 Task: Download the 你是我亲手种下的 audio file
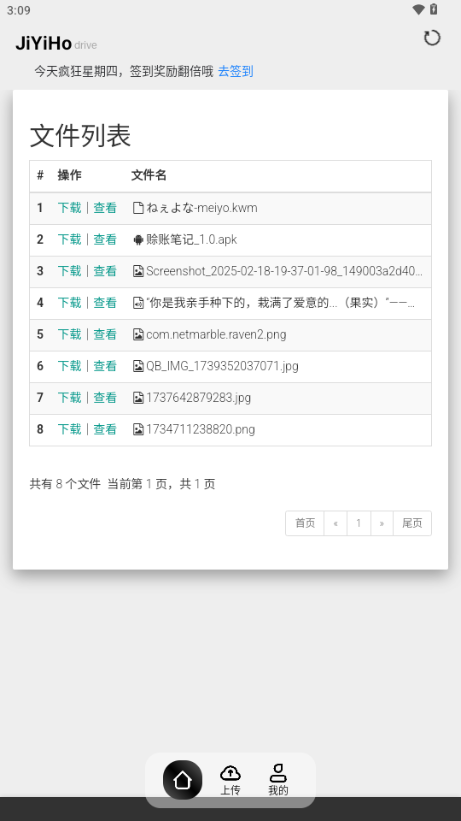click(69, 303)
